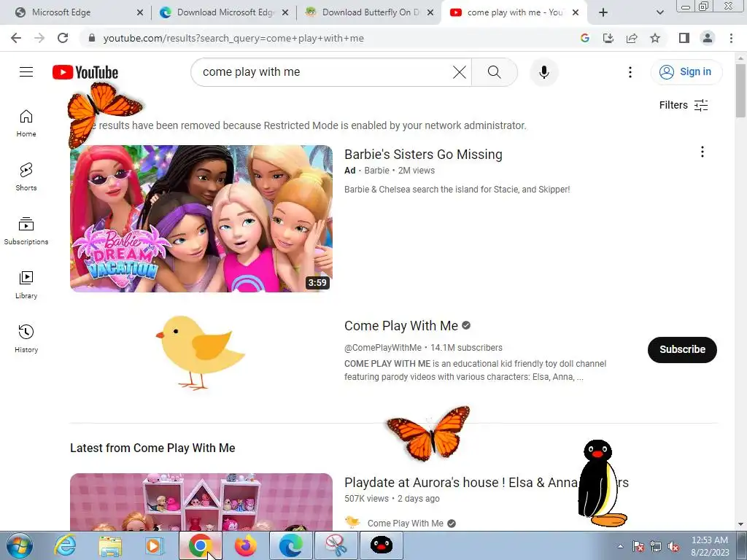747x560 pixels.
Task: Close the Microsoft Edge tab
Action: [139, 12]
